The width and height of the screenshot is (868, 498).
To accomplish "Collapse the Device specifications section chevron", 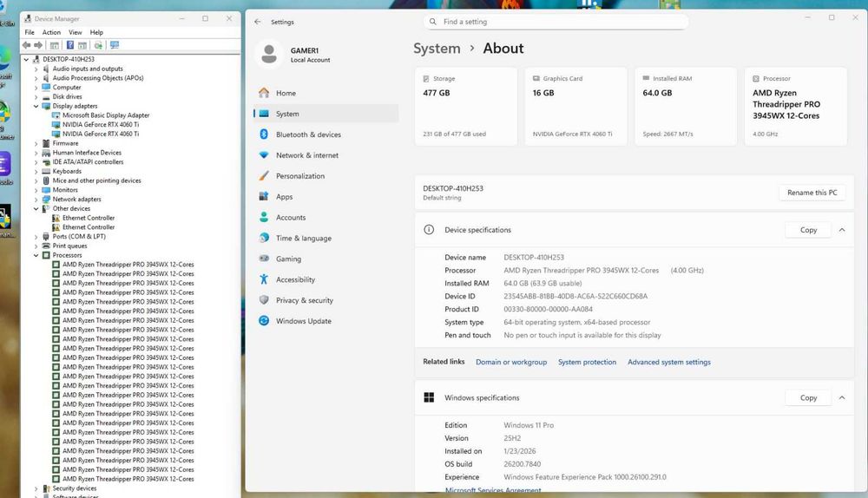I will [x=841, y=230].
